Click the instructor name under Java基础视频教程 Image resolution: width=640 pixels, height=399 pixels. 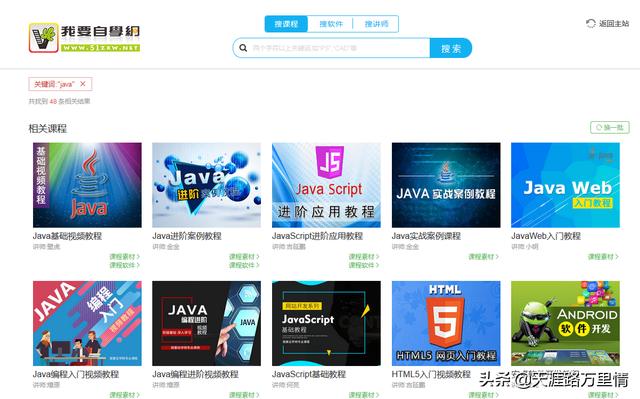coord(47,246)
